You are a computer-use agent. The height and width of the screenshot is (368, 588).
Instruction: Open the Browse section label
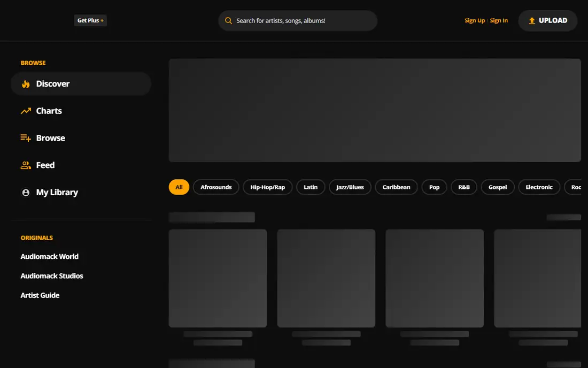pyautogui.click(x=51, y=137)
